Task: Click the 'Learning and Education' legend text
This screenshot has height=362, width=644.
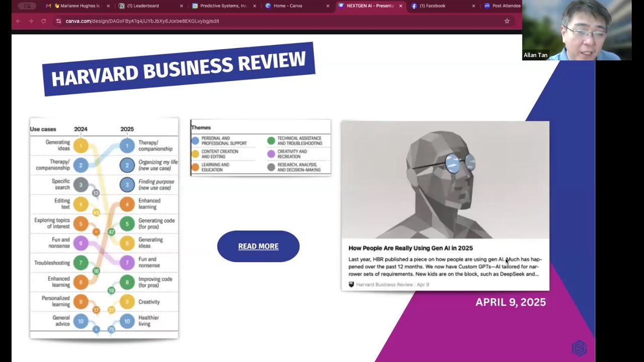Action: point(215,167)
